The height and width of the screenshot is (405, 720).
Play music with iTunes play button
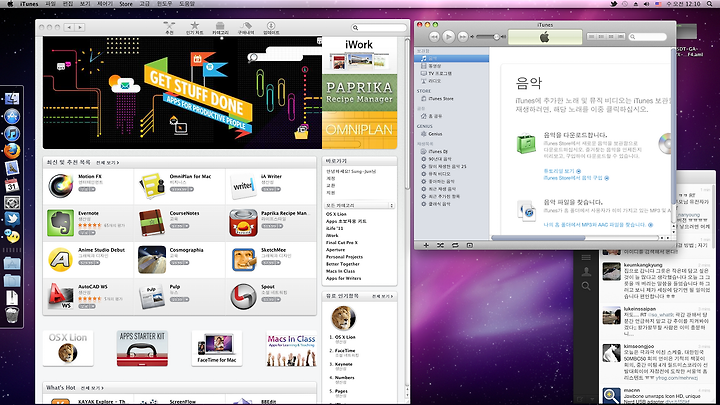(x=449, y=36)
